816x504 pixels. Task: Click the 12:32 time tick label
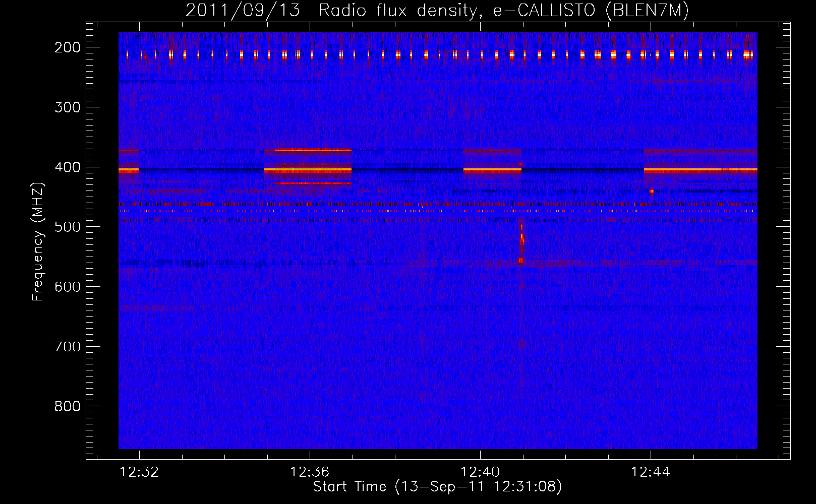pos(139,472)
